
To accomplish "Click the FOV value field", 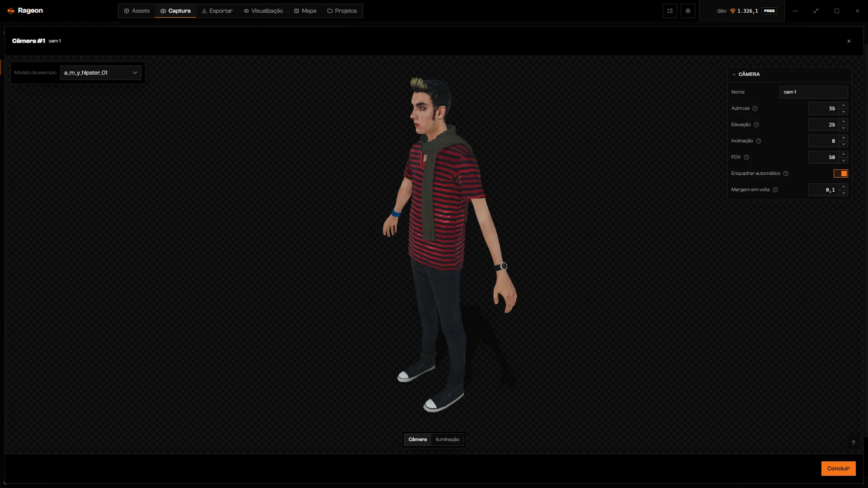I will click(824, 157).
